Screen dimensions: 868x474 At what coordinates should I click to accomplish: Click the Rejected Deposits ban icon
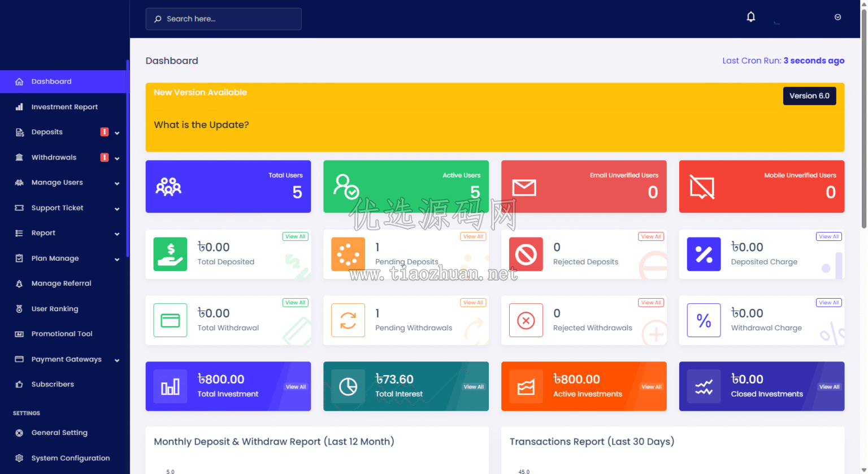pyautogui.click(x=526, y=254)
